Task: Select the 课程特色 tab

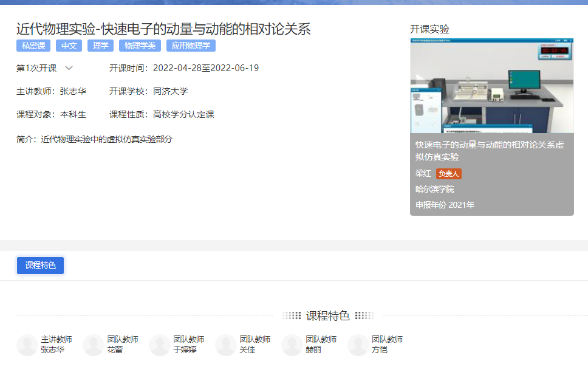Action: pos(40,266)
